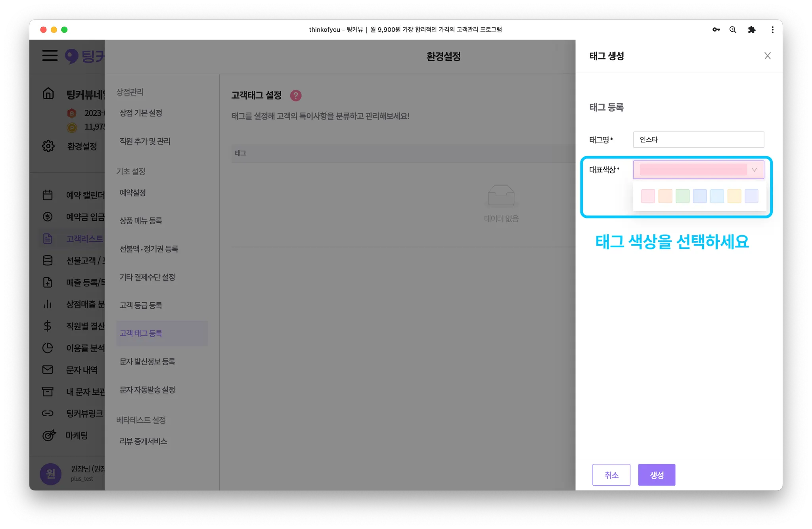Click the 문자 내역 envelope icon

click(48, 370)
